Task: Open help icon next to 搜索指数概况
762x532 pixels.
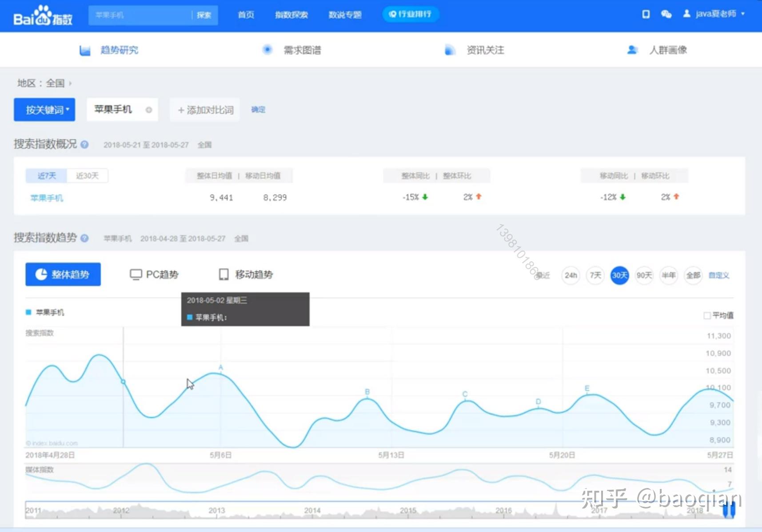Action: tap(84, 144)
